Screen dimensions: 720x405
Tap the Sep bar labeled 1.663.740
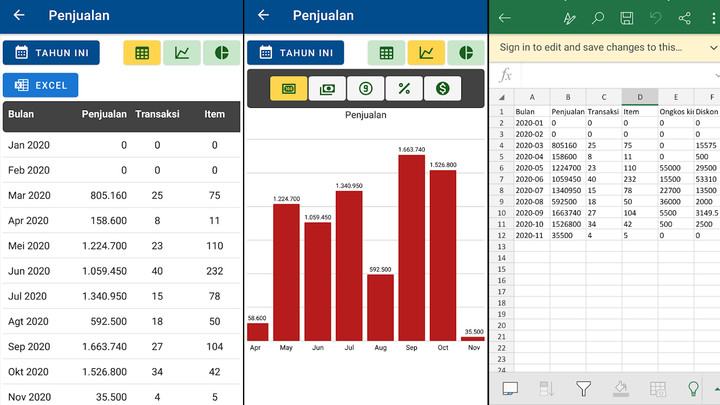pyautogui.click(x=411, y=248)
